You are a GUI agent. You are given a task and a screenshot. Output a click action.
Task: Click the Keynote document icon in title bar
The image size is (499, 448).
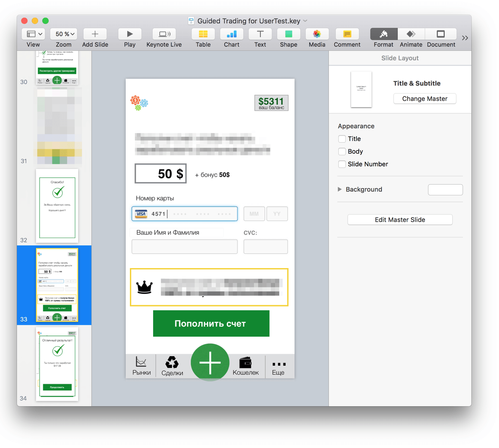coord(191,21)
